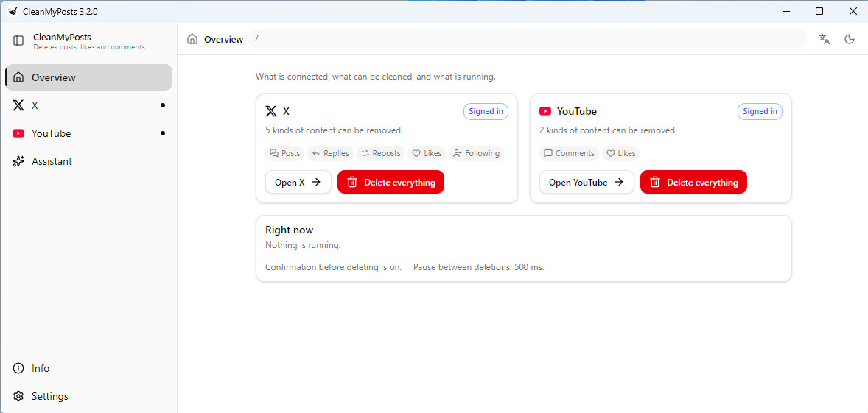
Task: Click the X logo on the X card
Action: (x=270, y=111)
